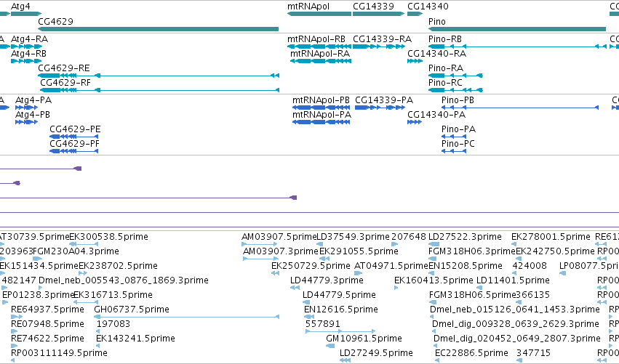This screenshot has height=364, width=619.
Task: Select transcript Pino-RC
Action: [445, 83]
